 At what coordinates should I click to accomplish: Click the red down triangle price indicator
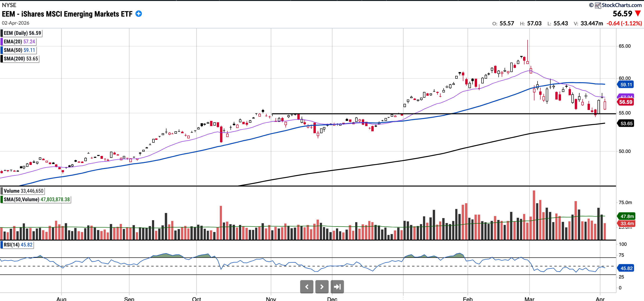638,14
